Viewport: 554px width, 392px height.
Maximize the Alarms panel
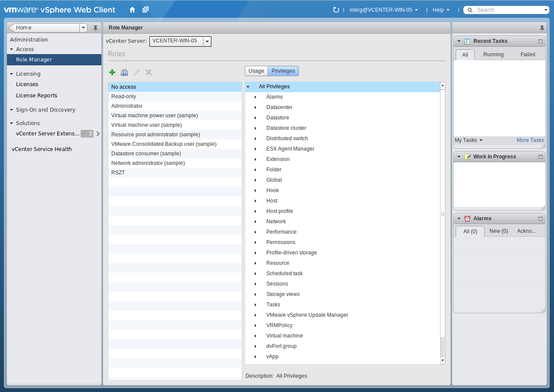point(541,219)
